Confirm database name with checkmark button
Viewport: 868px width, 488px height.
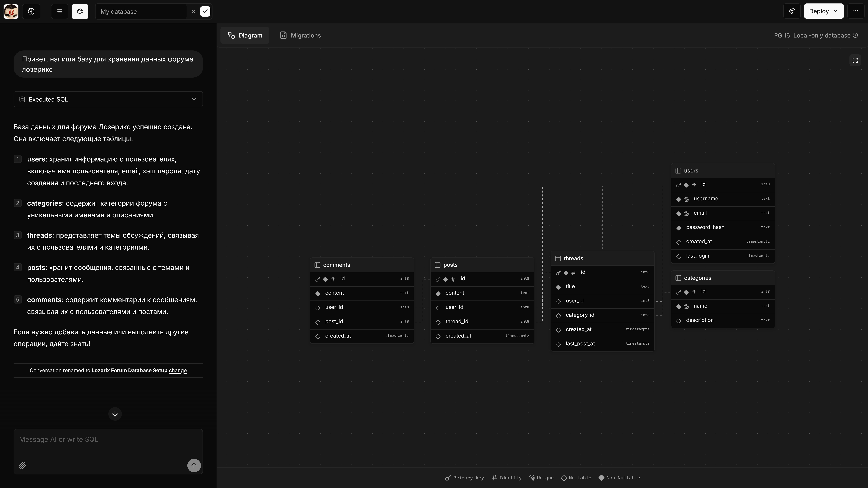[x=205, y=11]
